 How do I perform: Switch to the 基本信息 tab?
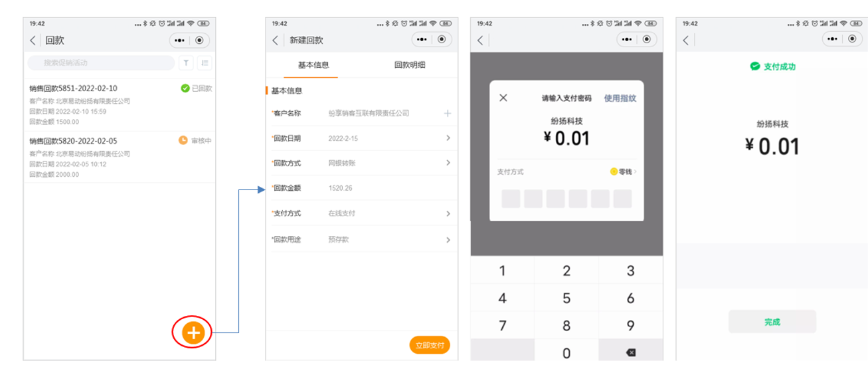[x=313, y=65]
